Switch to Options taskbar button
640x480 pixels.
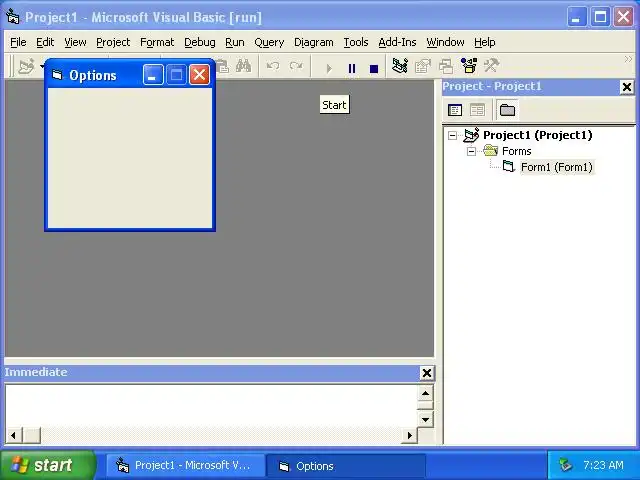(x=346, y=465)
